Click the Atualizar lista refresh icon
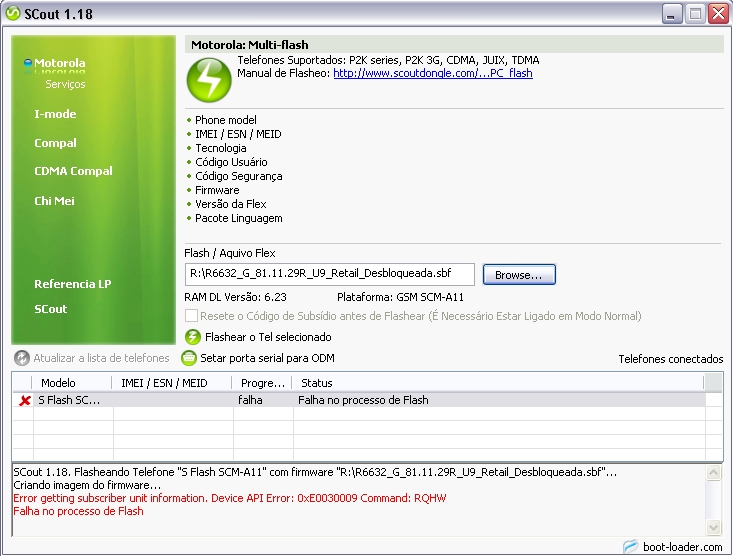The image size is (733, 556). click(x=22, y=358)
